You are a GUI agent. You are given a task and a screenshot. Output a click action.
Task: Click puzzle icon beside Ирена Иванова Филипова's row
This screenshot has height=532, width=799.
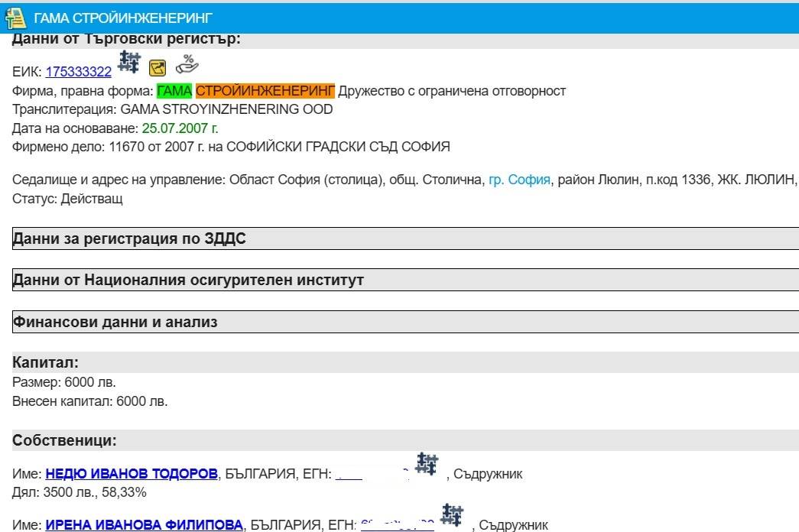[453, 515]
